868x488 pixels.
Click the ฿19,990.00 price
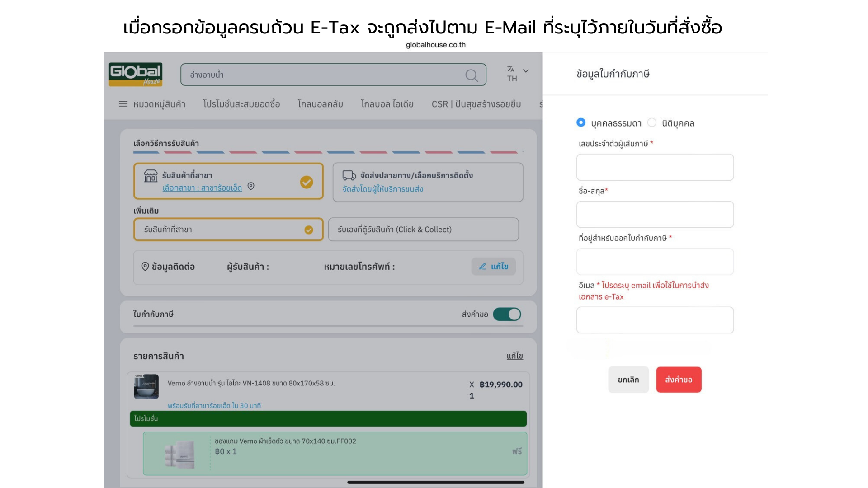click(x=501, y=385)
